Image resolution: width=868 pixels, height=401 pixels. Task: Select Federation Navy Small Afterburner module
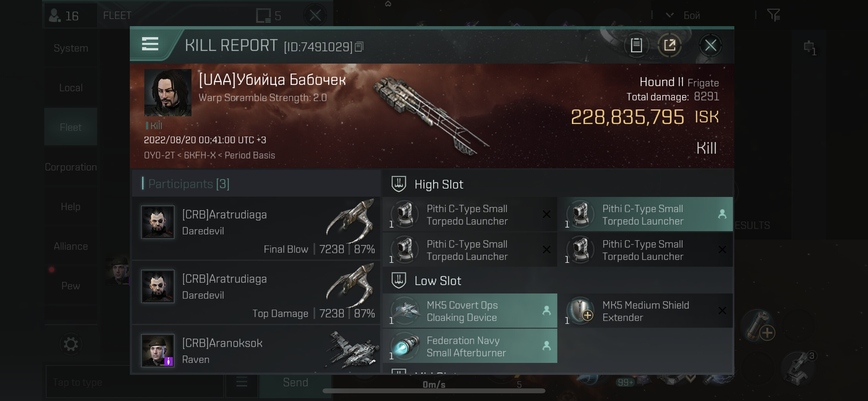click(x=470, y=346)
